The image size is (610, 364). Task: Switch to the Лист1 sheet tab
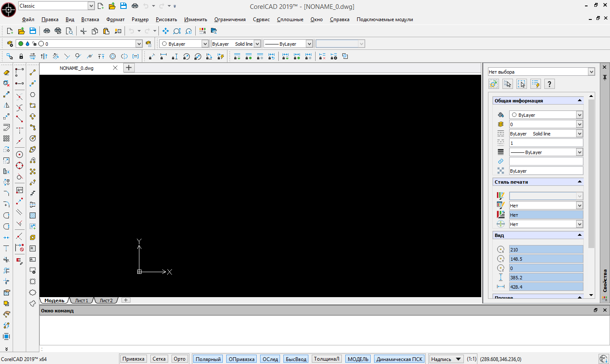[82, 301]
